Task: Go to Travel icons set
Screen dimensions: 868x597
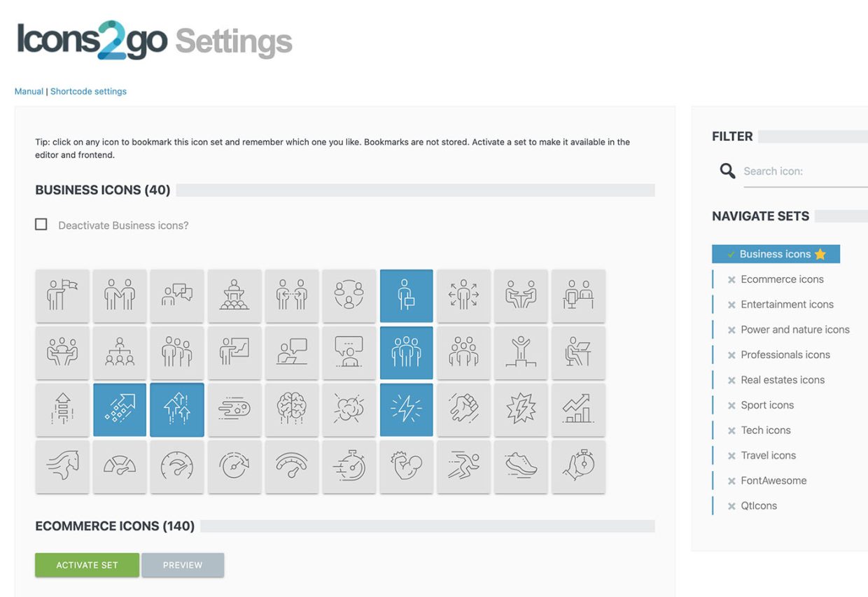Action: pyautogui.click(x=768, y=456)
